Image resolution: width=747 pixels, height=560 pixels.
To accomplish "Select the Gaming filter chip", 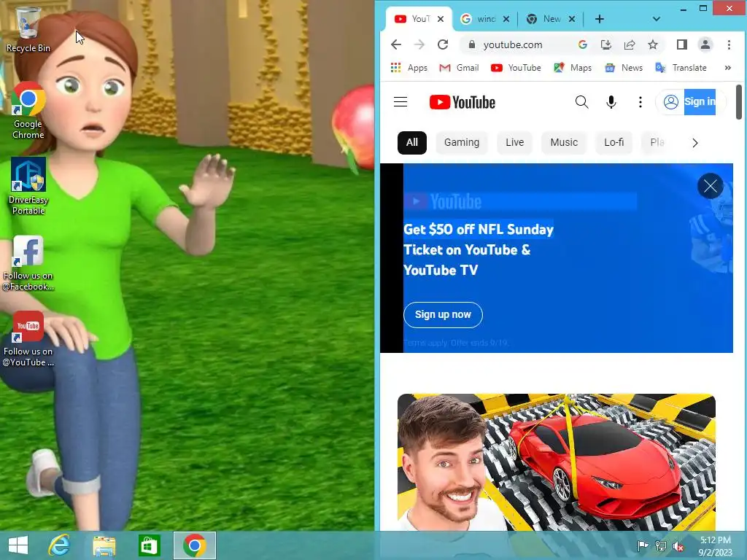I will [x=462, y=142].
